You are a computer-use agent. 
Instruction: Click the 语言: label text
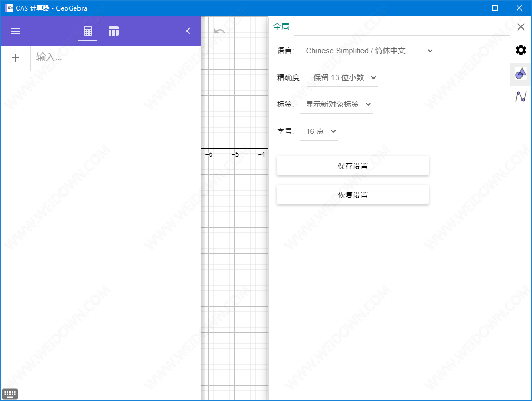285,51
